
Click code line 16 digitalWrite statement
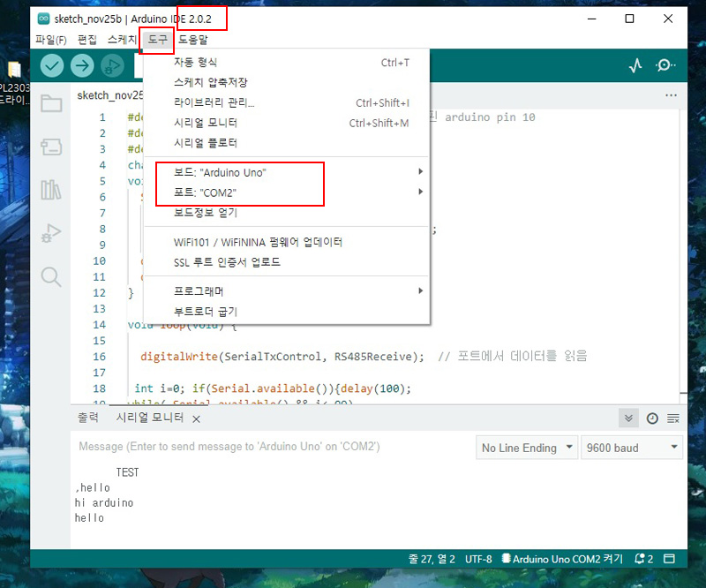click(282, 357)
